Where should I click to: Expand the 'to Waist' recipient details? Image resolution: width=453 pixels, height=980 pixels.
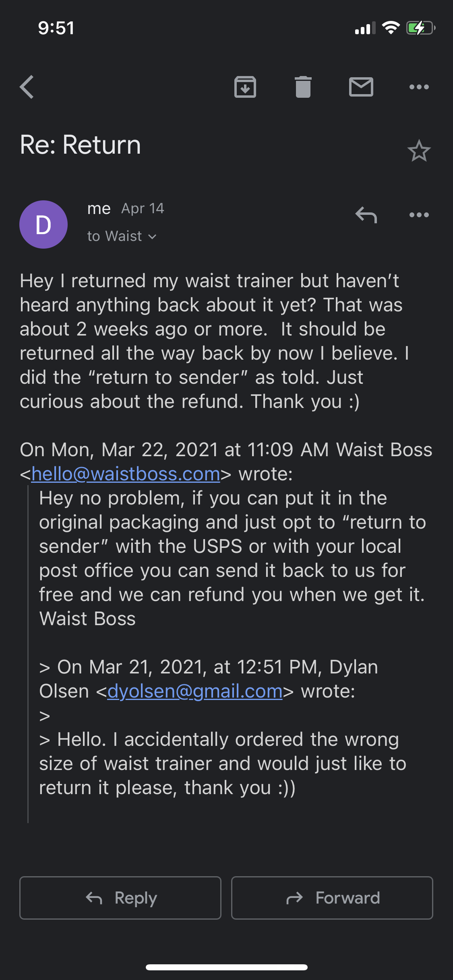[x=122, y=236]
